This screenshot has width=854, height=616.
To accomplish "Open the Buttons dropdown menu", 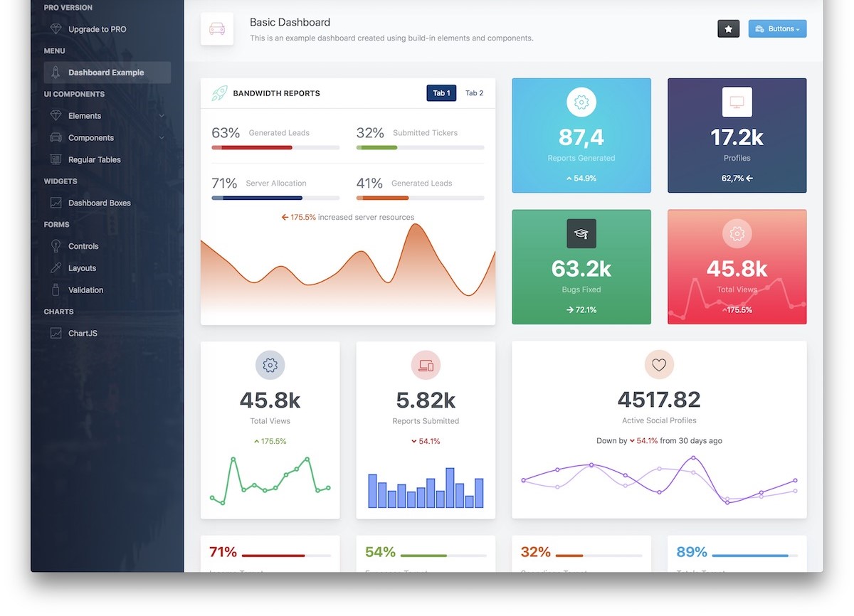I will pos(777,29).
